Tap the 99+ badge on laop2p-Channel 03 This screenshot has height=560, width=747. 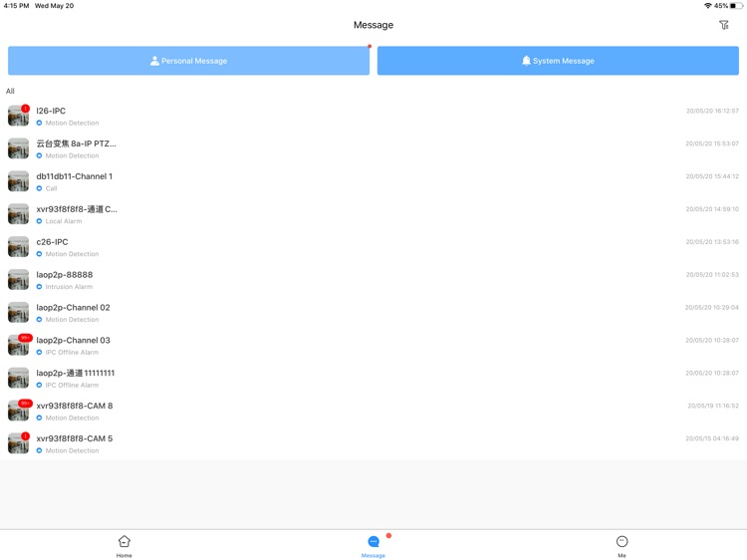tap(25, 338)
